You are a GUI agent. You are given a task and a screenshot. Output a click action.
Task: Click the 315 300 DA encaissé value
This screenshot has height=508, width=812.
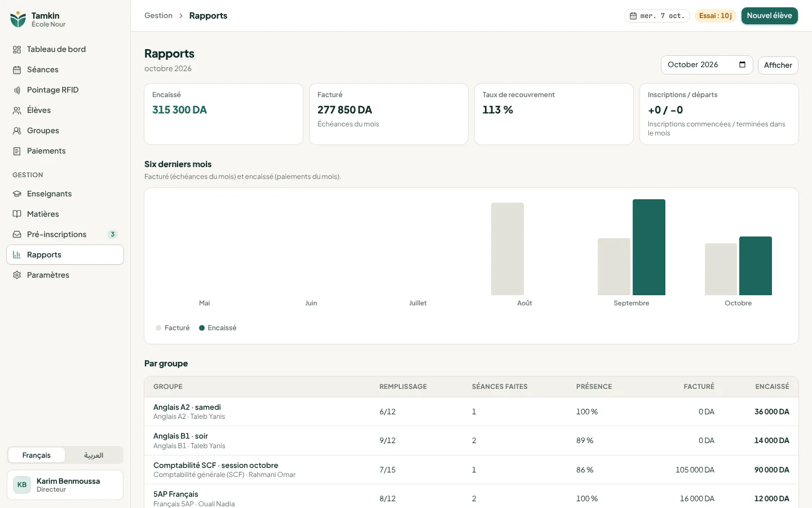[x=179, y=110]
